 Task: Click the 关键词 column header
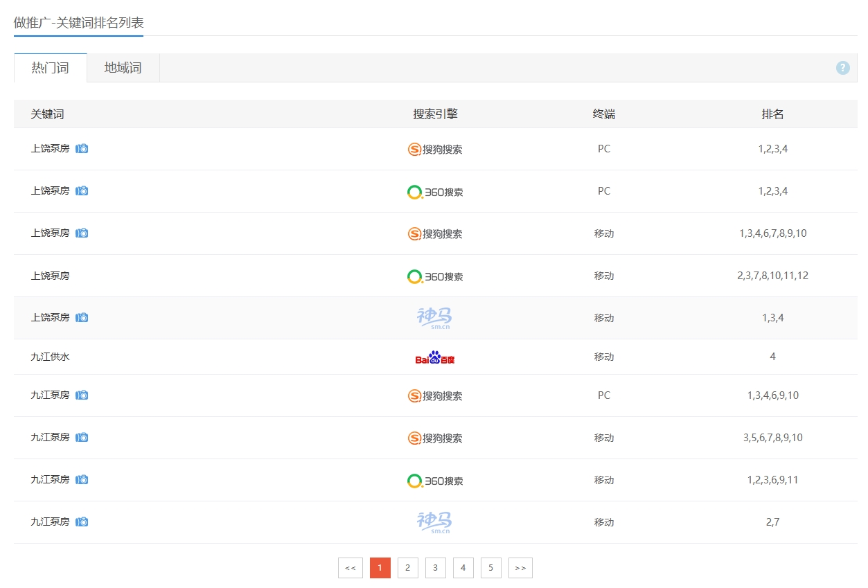pos(47,114)
